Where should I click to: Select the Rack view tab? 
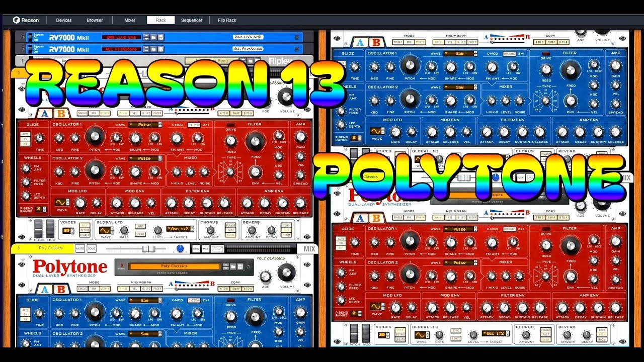tap(161, 20)
